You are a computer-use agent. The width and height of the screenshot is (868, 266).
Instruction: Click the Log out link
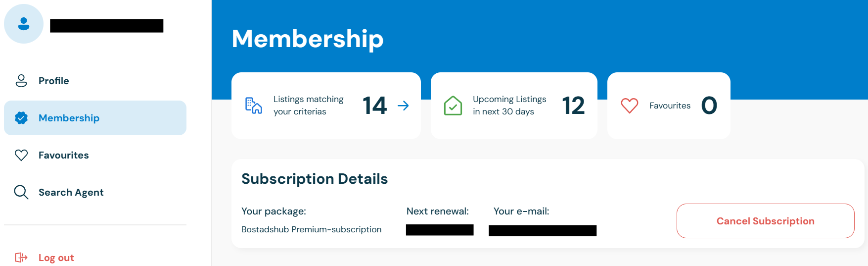point(56,258)
